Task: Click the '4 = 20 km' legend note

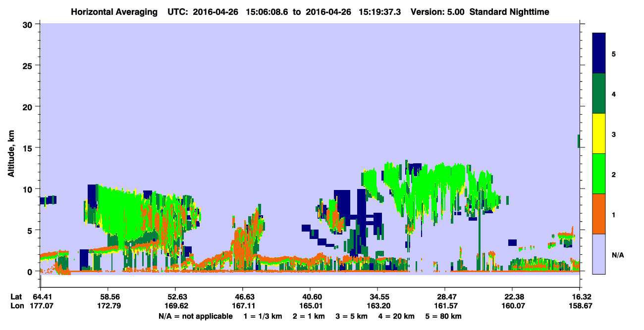Action: coord(396,316)
